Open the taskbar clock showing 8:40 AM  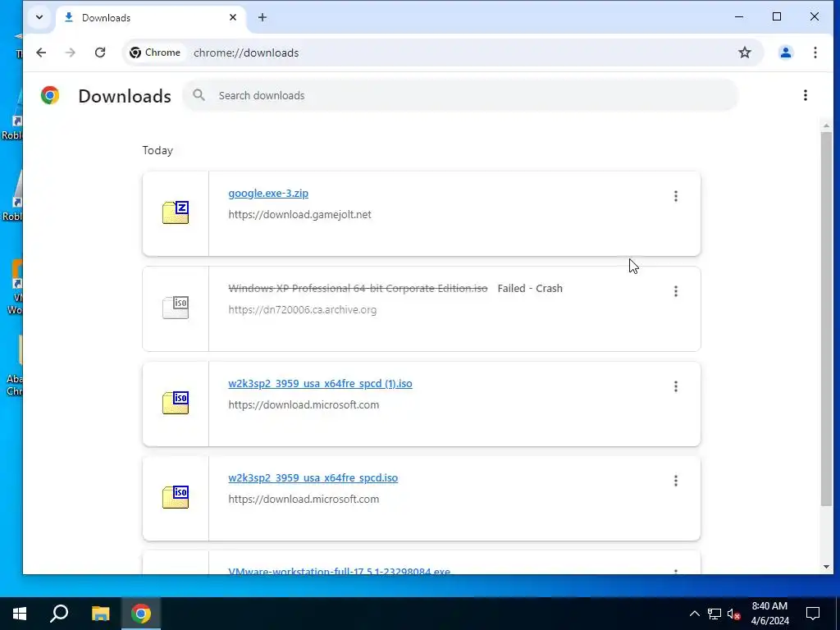pyautogui.click(x=769, y=614)
